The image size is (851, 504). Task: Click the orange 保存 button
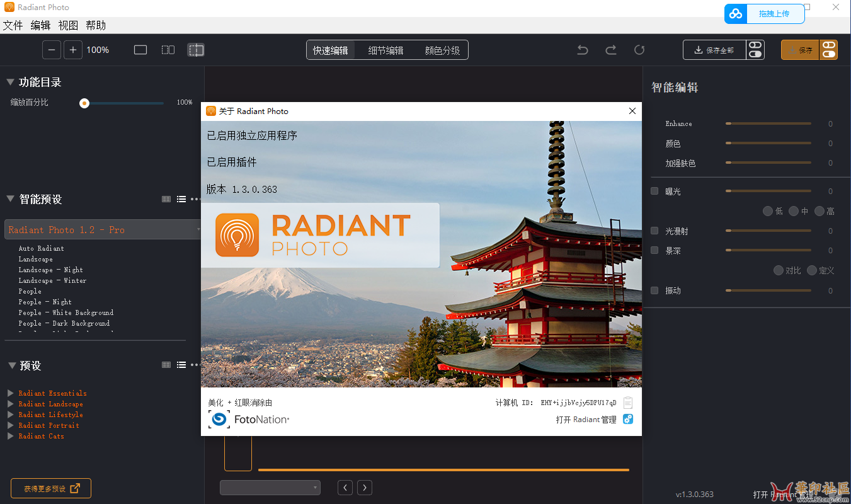[800, 50]
